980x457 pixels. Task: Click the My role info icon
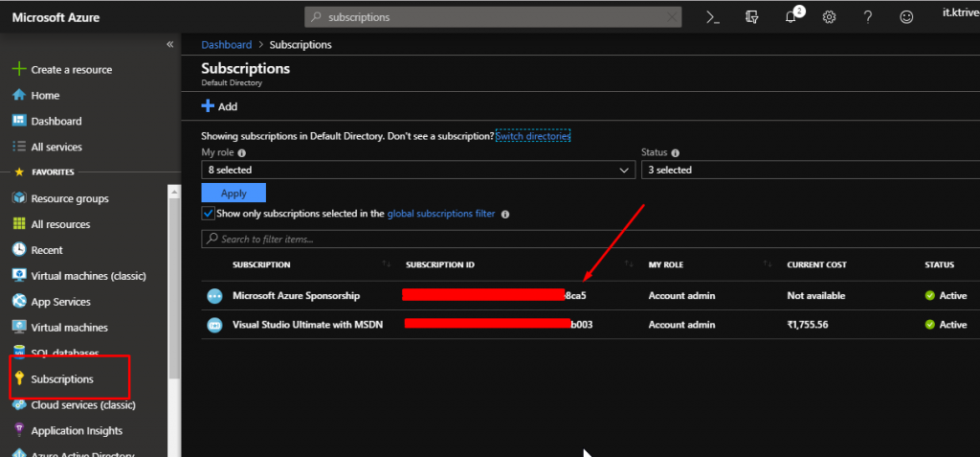coord(241,152)
